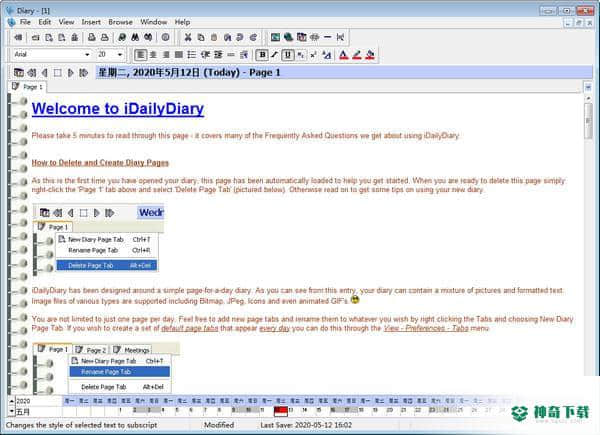Screen dimensions: 600x435
Task: Toggle Center alignment button
Action: 153,55
